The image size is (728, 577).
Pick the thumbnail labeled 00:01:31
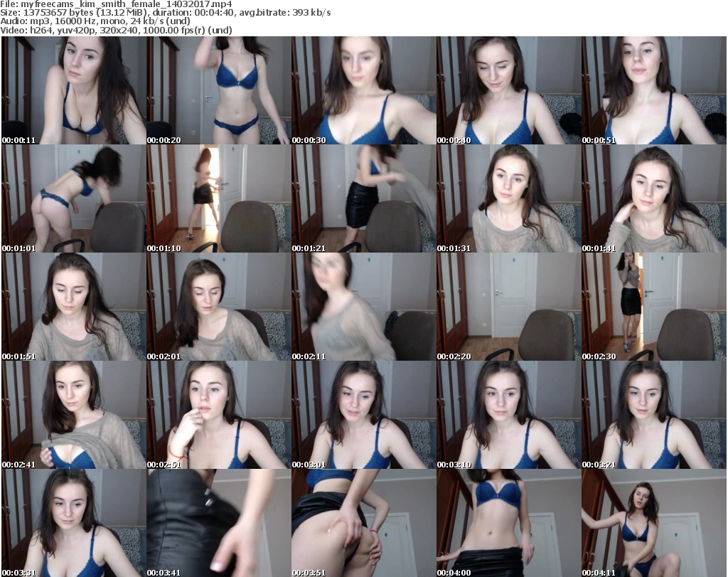point(509,198)
